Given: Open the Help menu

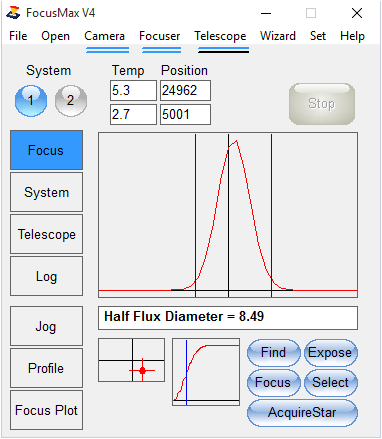Looking at the screenshot, I should point(352,36).
